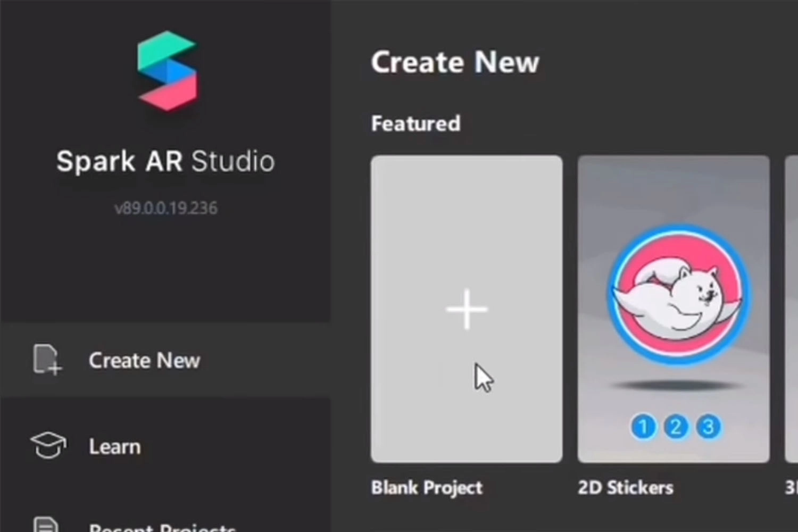Click the Spark AR Studio logo
The image size is (798, 532).
click(x=167, y=71)
